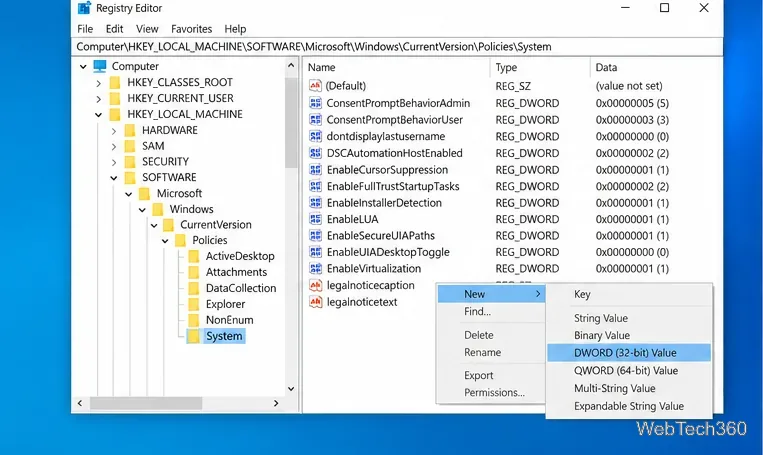The image size is (763, 455).
Task: Click the SAM folder icon
Action: point(129,146)
